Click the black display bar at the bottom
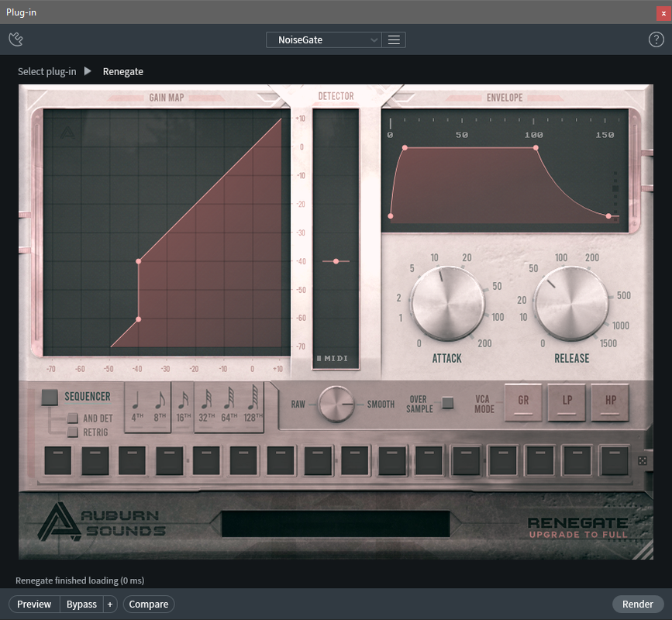Image resolution: width=672 pixels, height=620 pixels. point(336,524)
